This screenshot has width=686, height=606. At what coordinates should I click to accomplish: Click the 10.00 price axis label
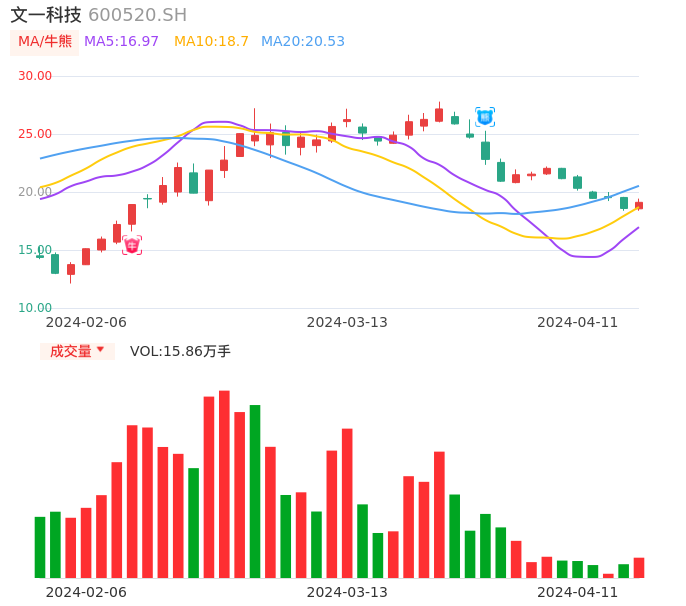pyautogui.click(x=35, y=308)
